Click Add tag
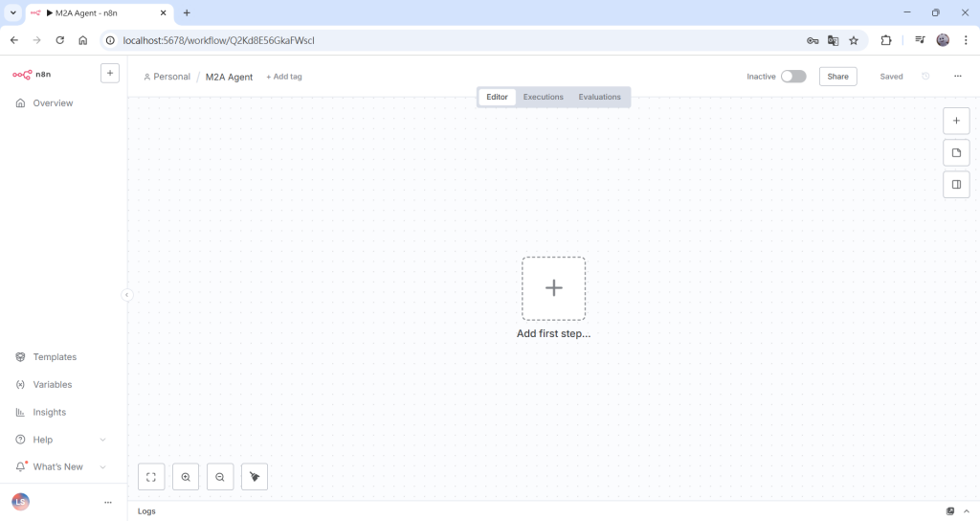 (283, 77)
